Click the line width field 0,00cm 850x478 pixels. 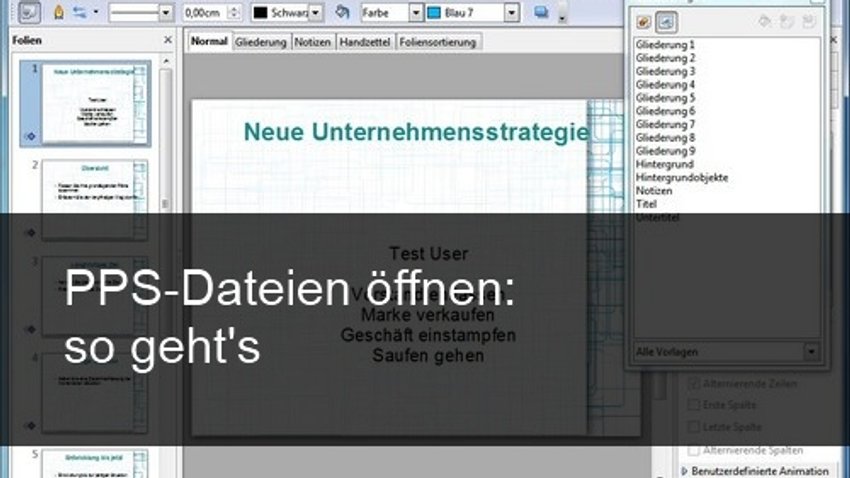pyautogui.click(x=205, y=12)
